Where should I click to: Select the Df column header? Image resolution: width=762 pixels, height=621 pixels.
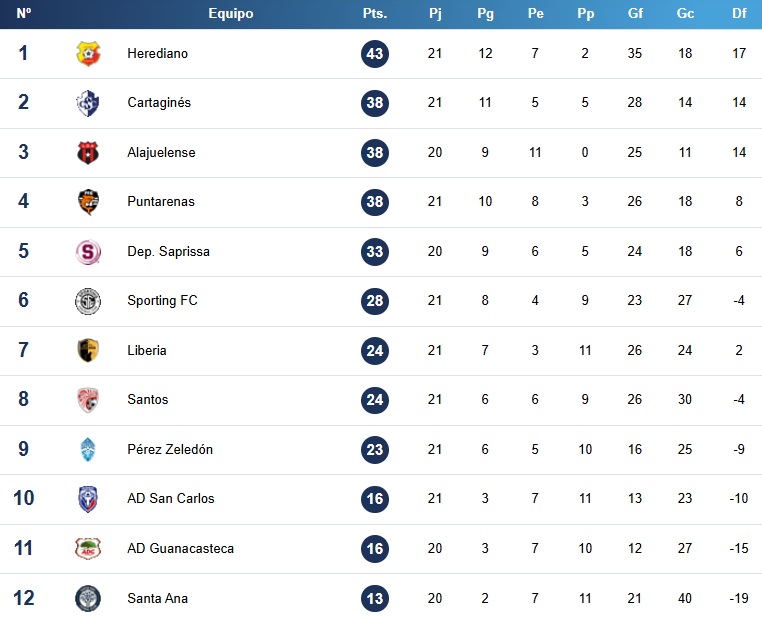(x=739, y=14)
